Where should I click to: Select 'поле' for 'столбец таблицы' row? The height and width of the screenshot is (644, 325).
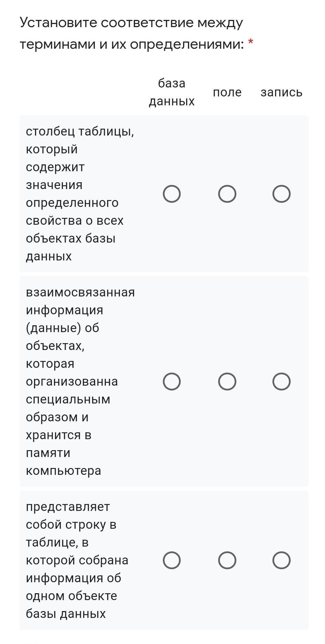tap(227, 194)
